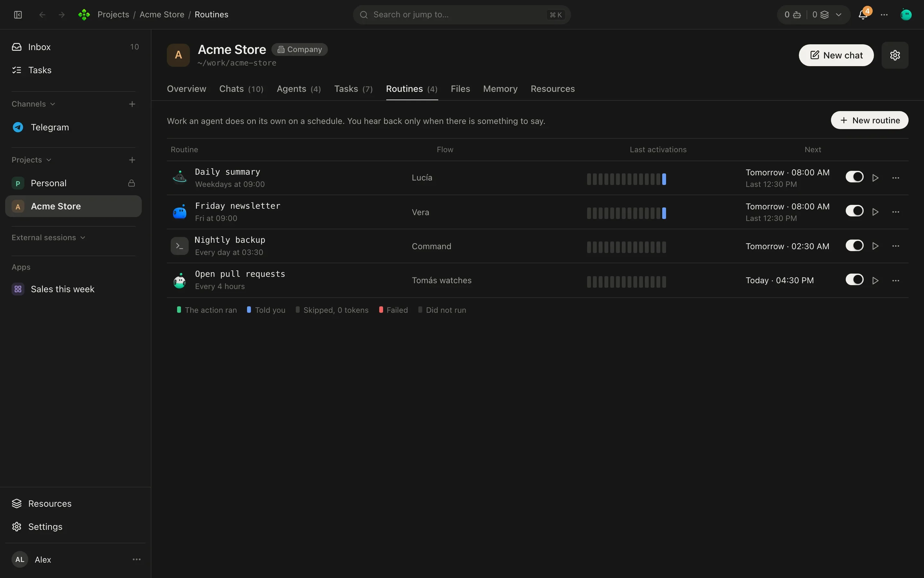The image size is (924, 578).
Task: Open Alex account options menu
Action: pyautogui.click(x=136, y=559)
